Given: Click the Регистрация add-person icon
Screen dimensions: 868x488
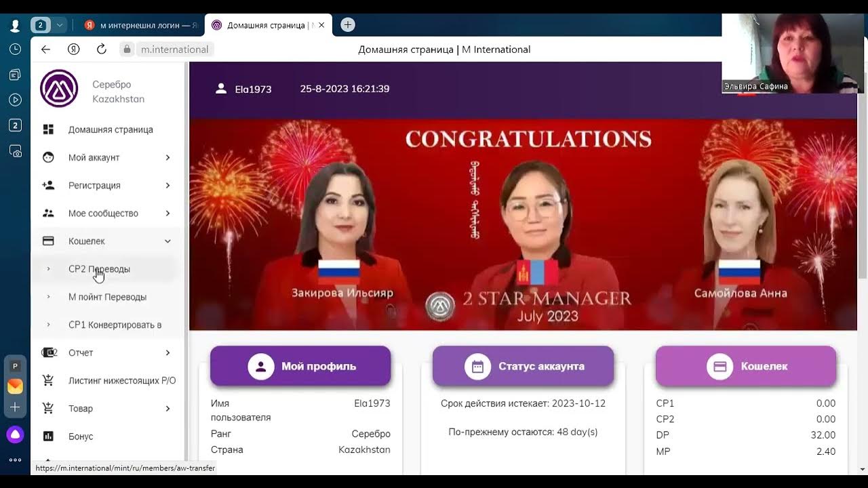Looking at the screenshot, I should [x=48, y=185].
